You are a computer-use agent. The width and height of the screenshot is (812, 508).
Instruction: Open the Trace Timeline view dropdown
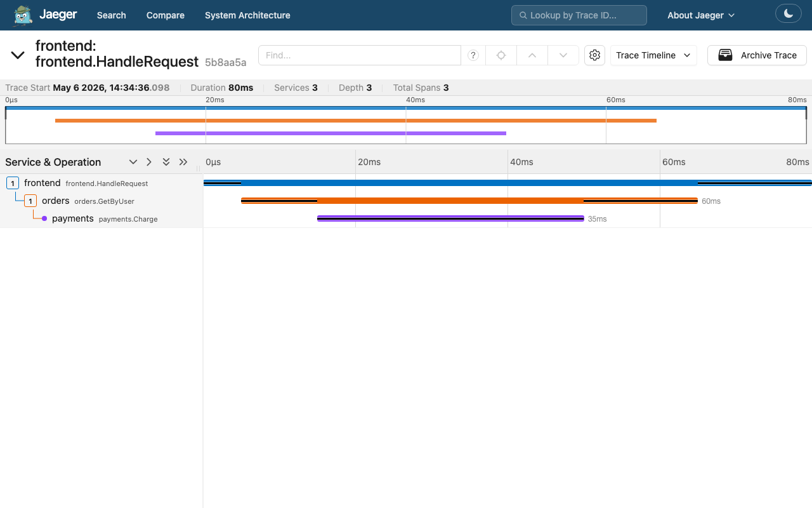653,55
